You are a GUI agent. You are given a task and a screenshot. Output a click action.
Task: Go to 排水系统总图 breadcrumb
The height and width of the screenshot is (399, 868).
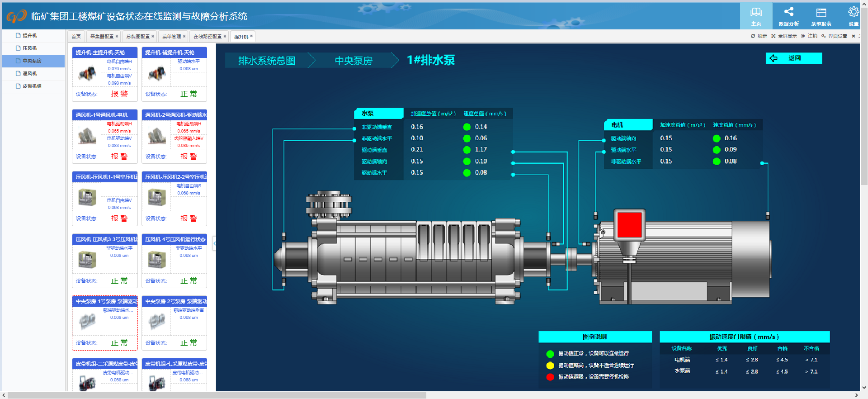click(267, 61)
